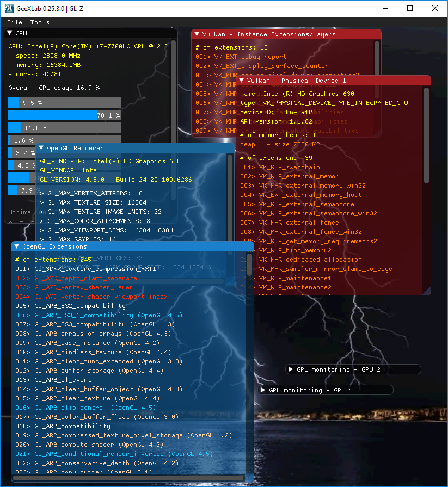Click the 'GPU monitoring - GPU 2' title label

[339, 369]
